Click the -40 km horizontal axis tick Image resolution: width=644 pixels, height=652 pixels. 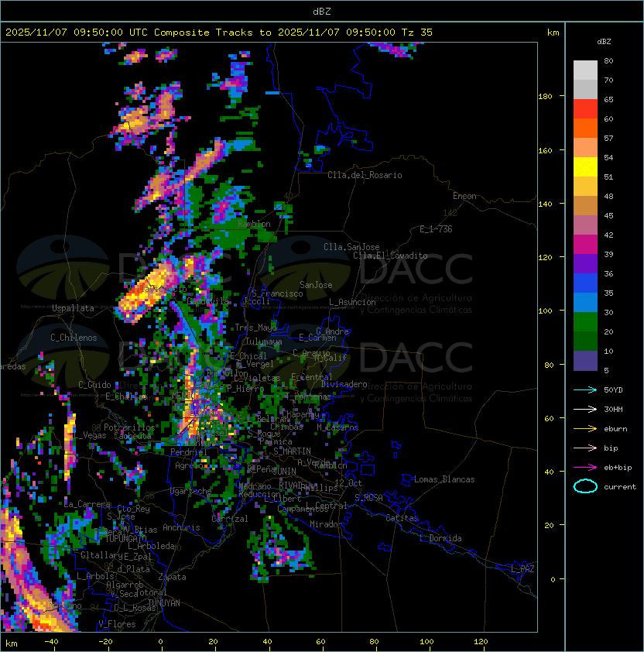51,642
